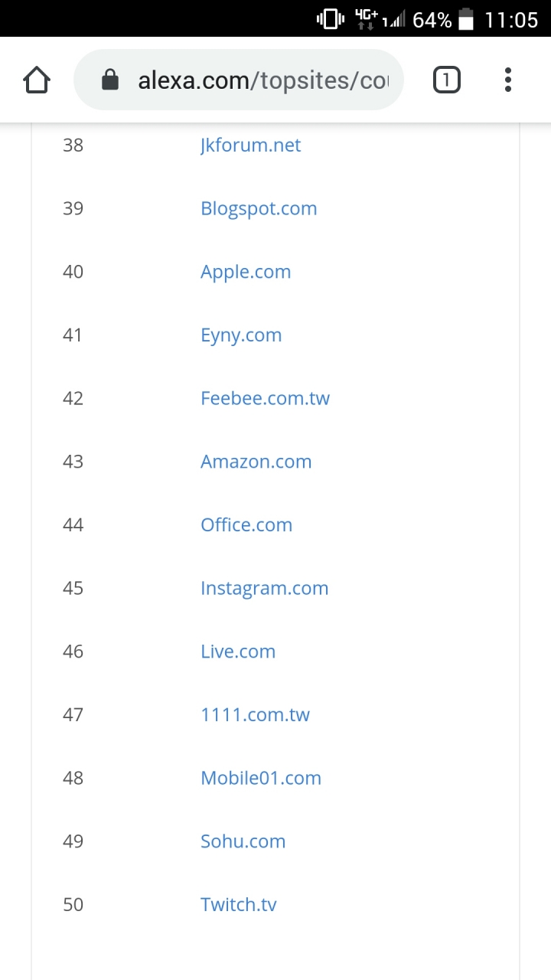
Task: Open Chrome's three-dot overflow menu
Action: click(508, 80)
